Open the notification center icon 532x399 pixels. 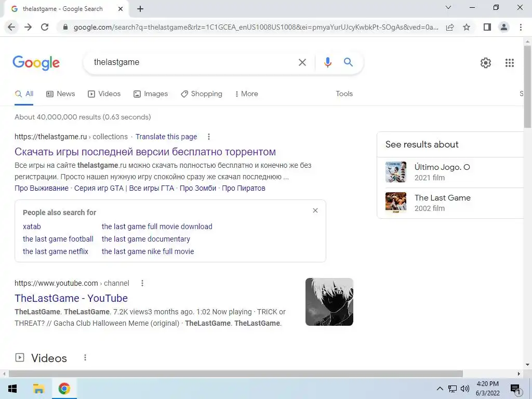coord(516,389)
